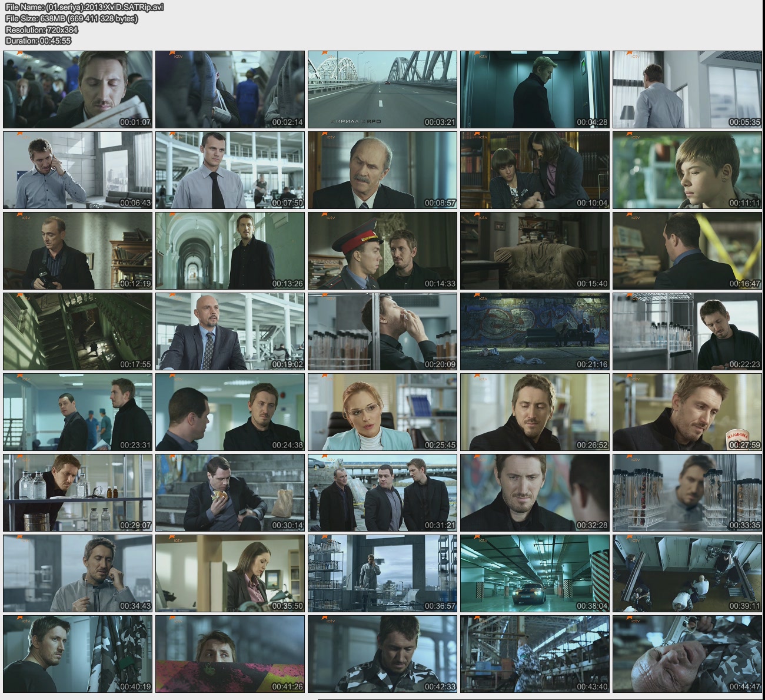Open the man eating sandwich frame at 00:30:14
The image size is (765, 700).
point(230,493)
